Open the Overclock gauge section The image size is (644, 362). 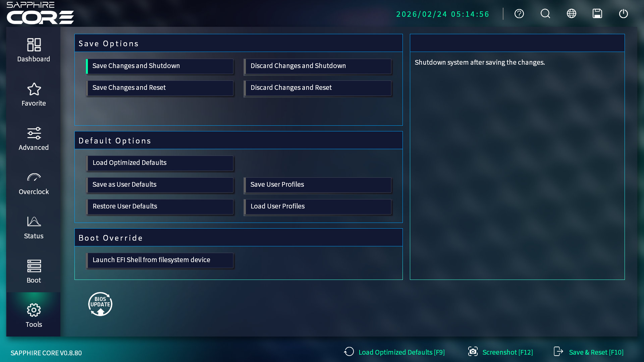(34, 183)
